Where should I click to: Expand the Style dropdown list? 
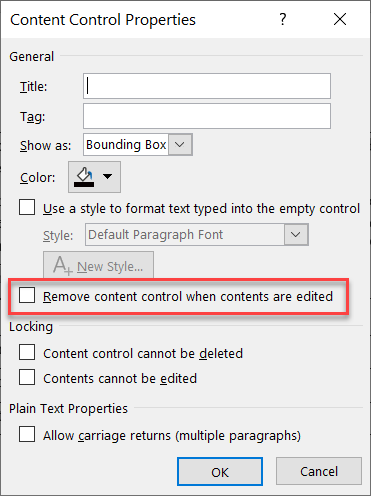point(296,235)
